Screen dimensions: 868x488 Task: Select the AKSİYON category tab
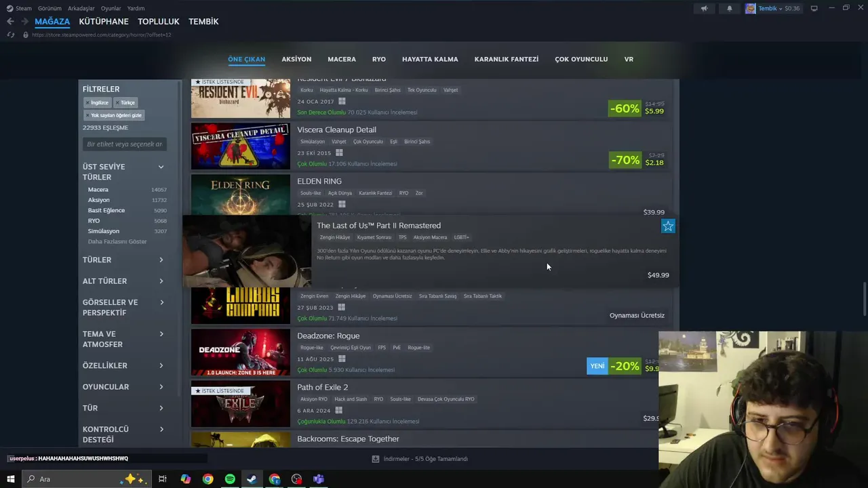coord(296,59)
